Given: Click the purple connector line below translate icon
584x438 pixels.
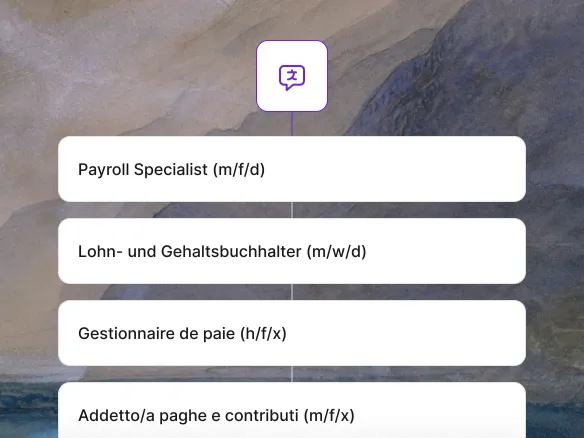Looking at the screenshot, I should [x=292, y=124].
